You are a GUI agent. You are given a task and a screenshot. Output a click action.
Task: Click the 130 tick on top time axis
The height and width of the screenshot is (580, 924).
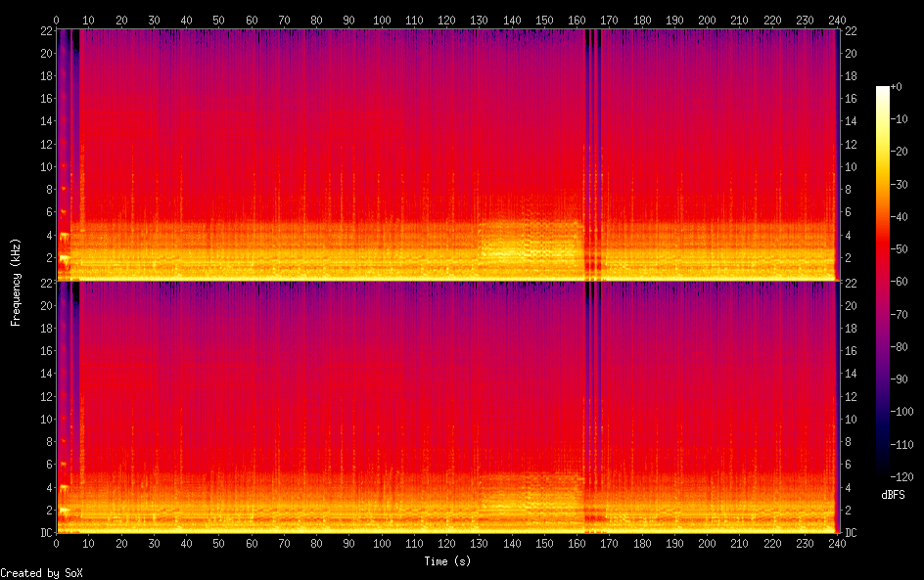479,20
